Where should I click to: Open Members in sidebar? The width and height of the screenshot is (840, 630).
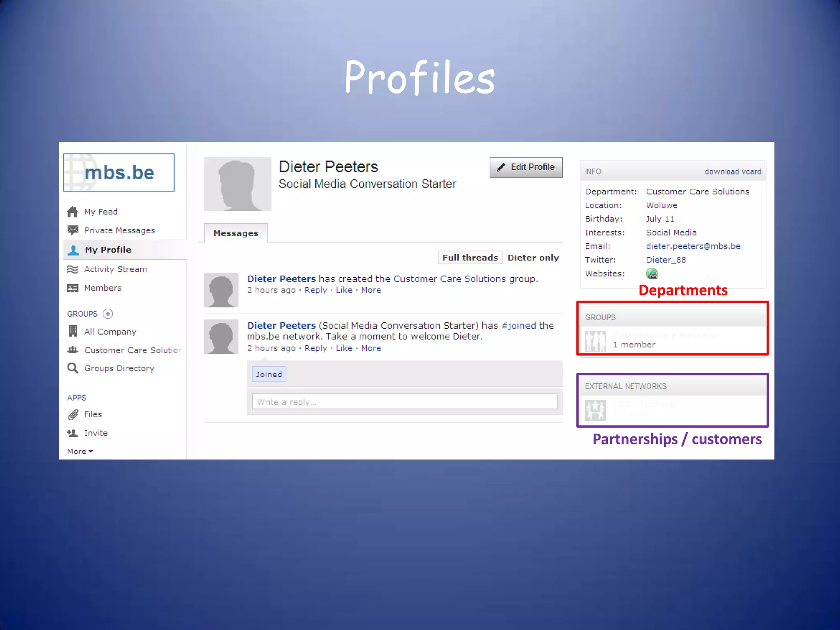tap(103, 288)
